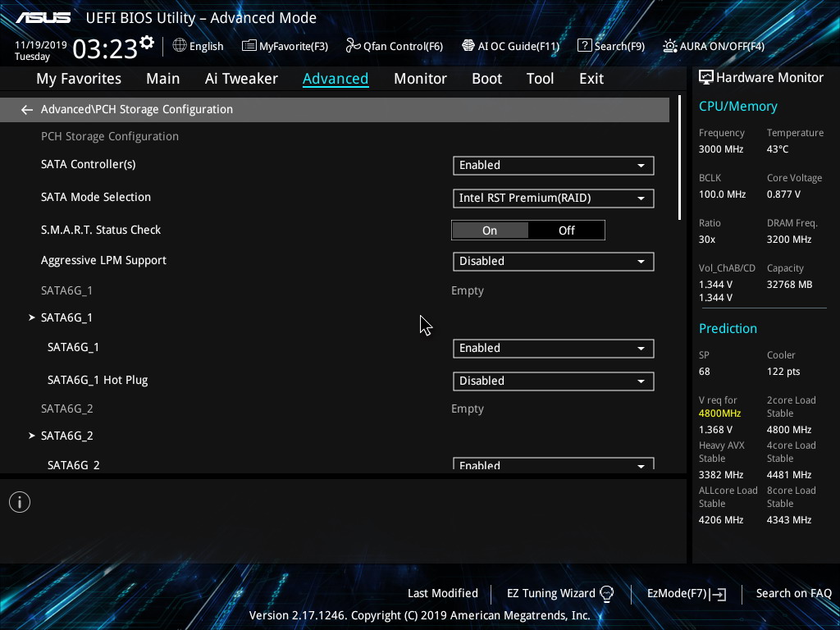
Task: Open the My Favorites tab
Action: pos(79,79)
